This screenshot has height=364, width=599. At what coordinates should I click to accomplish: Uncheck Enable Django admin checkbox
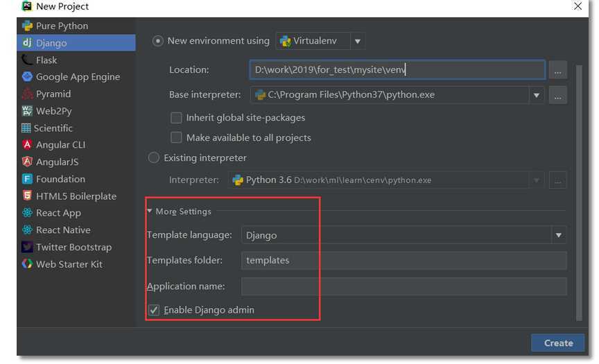[x=154, y=310]
